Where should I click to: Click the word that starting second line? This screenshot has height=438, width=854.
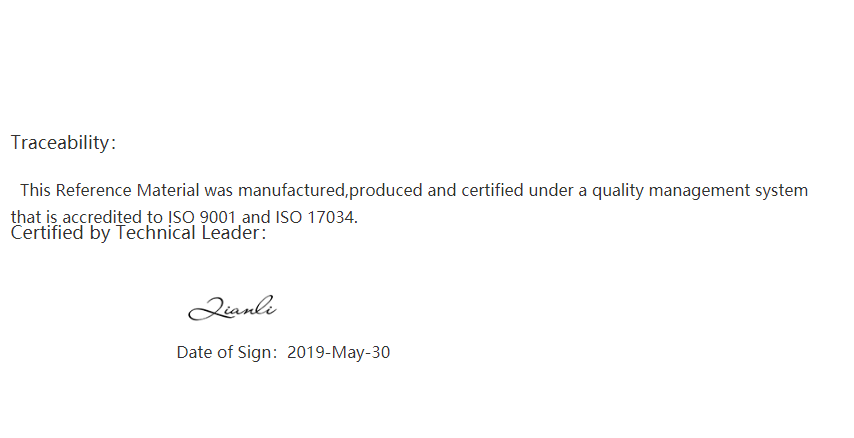click(23, 217)
